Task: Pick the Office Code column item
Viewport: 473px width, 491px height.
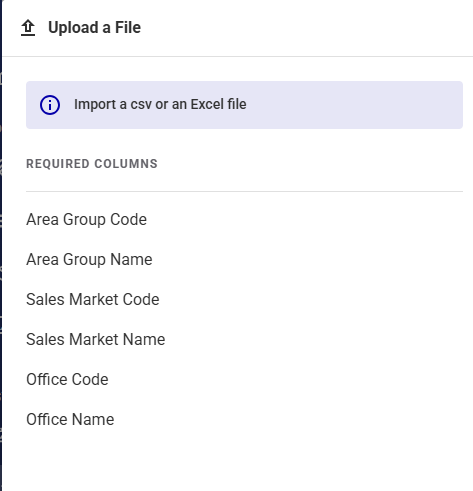Action: pyautogui.click(x=67, y=379)
